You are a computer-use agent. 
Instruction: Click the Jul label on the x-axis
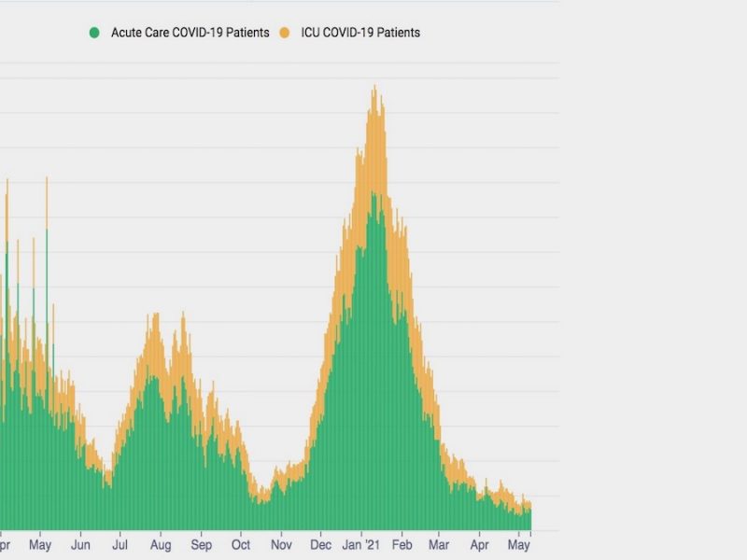tap(120, 544)
